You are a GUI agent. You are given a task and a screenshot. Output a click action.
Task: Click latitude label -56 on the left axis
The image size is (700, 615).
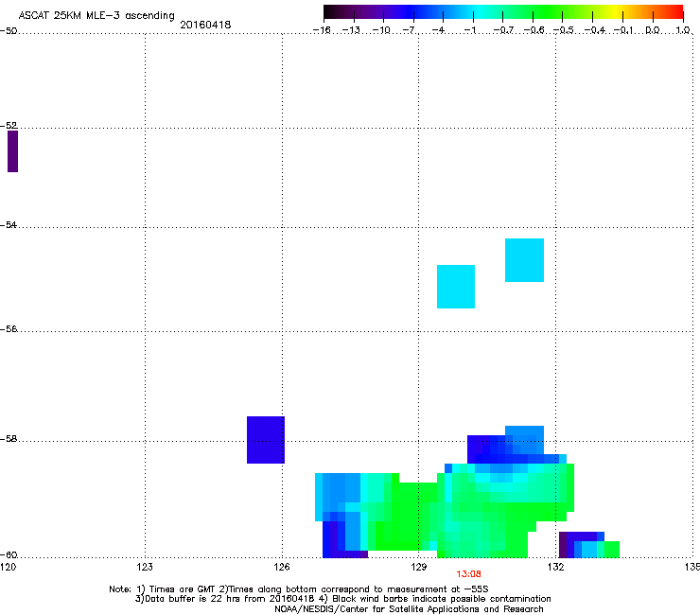click(9, 328)
